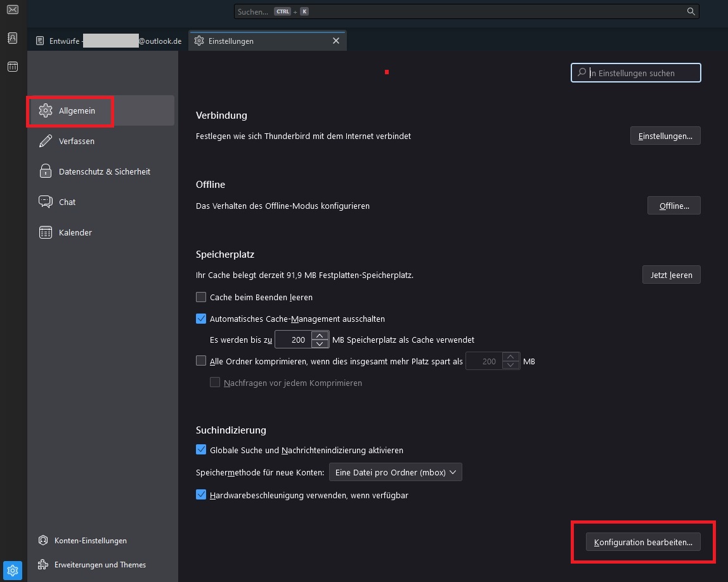The height and width of the screenshot is (582, 728).
Task: Enable Cache beim Beenden leeren checkbox
Action: [201, 297]
